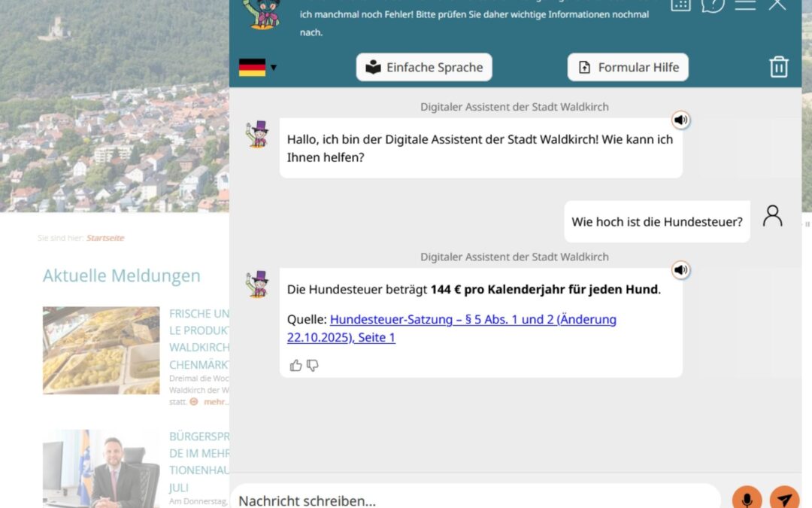The image size is (812, 508).
Task: Click the 'Aktuelle Meldungen' heading
Action: 122,275
